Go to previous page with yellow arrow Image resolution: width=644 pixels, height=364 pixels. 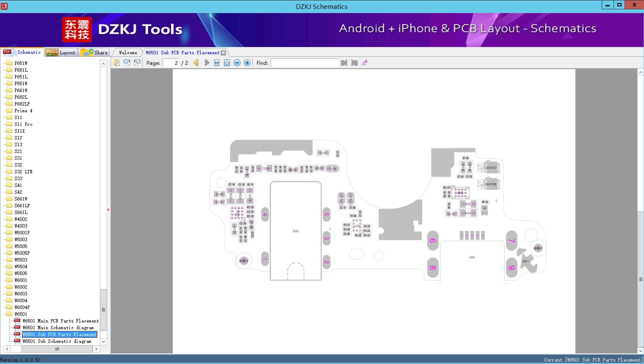click(195, 62)
